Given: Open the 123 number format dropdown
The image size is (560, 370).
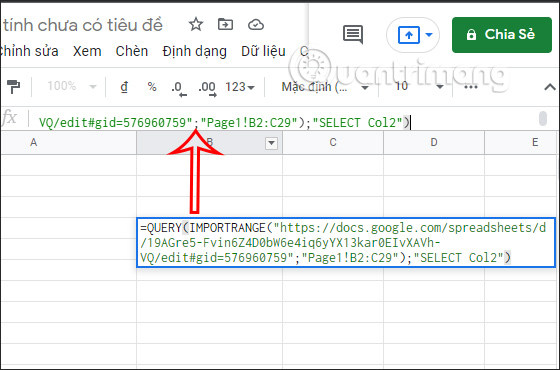Looking at the screenshot, I should click(240, 87).
